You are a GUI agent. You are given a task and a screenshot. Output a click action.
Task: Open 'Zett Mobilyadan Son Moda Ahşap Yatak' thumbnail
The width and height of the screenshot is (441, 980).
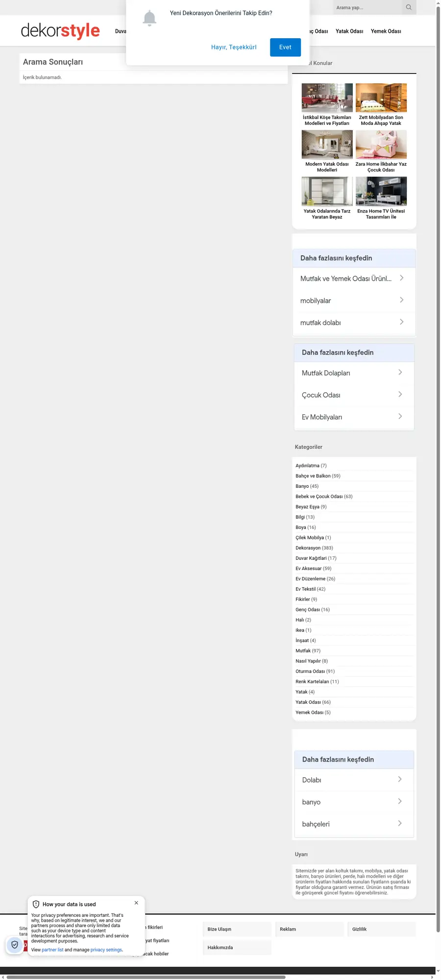pyautogui.click(x=381, y=98)
